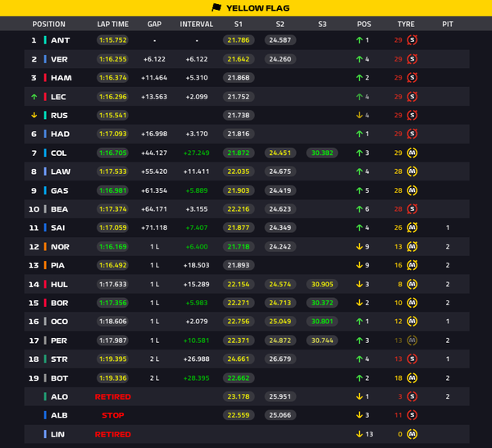Click the yellow flag icon in banner
Image resolution: width=492 pixels, height=448 pixels.
pyautogui.click(x=216, y=7)
